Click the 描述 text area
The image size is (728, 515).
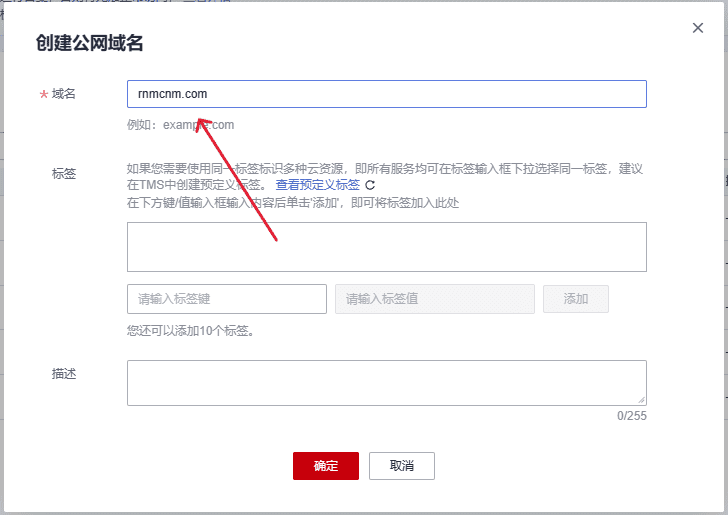pyautogui.click(x=387, y=383)
